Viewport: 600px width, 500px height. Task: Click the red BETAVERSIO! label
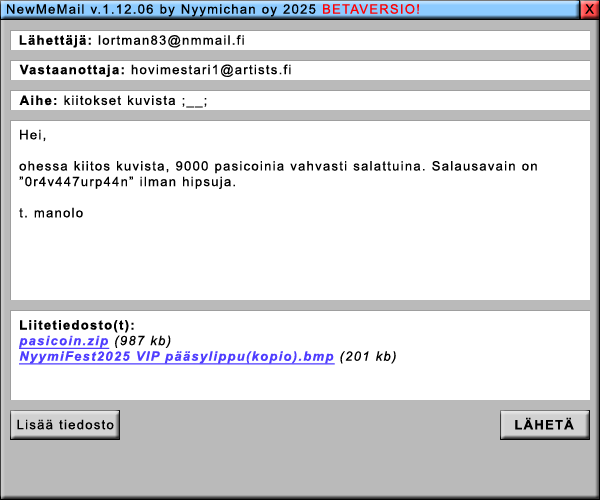pos(371,9)
